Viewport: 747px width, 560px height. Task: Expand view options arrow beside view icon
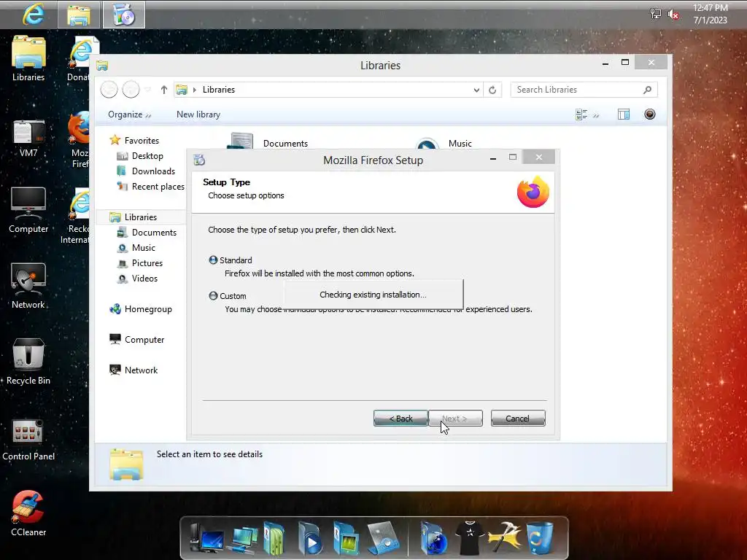[596, 114]
